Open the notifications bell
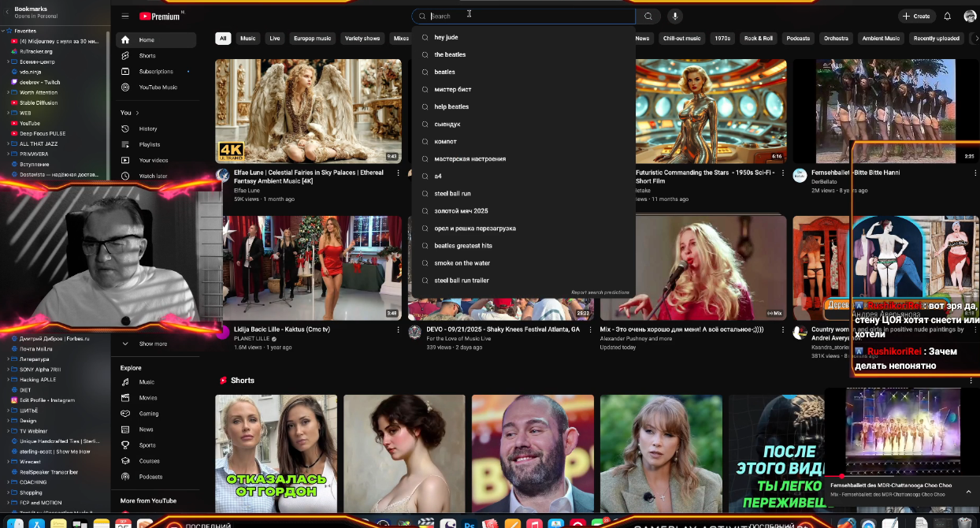 point(948,16)
